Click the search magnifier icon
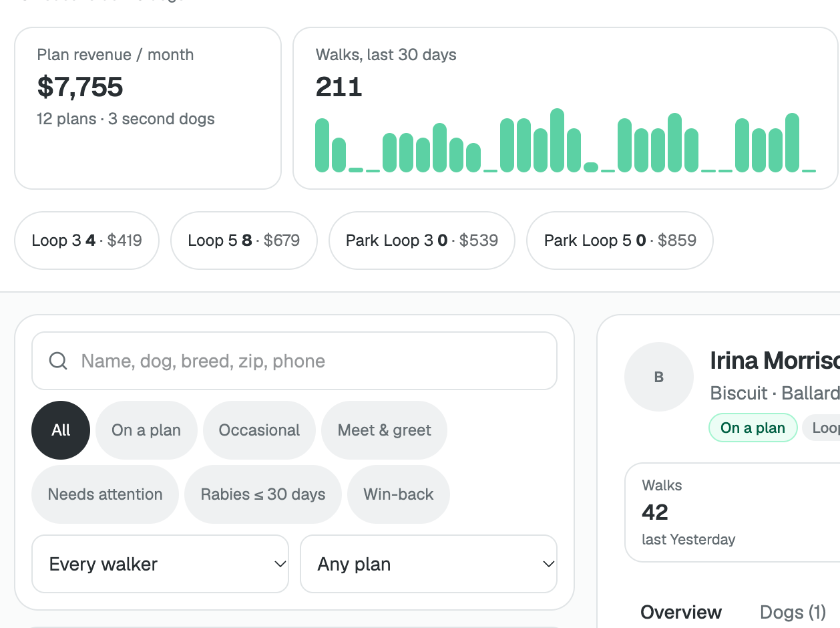Screen dimensions: 840x628 point(58,361)
